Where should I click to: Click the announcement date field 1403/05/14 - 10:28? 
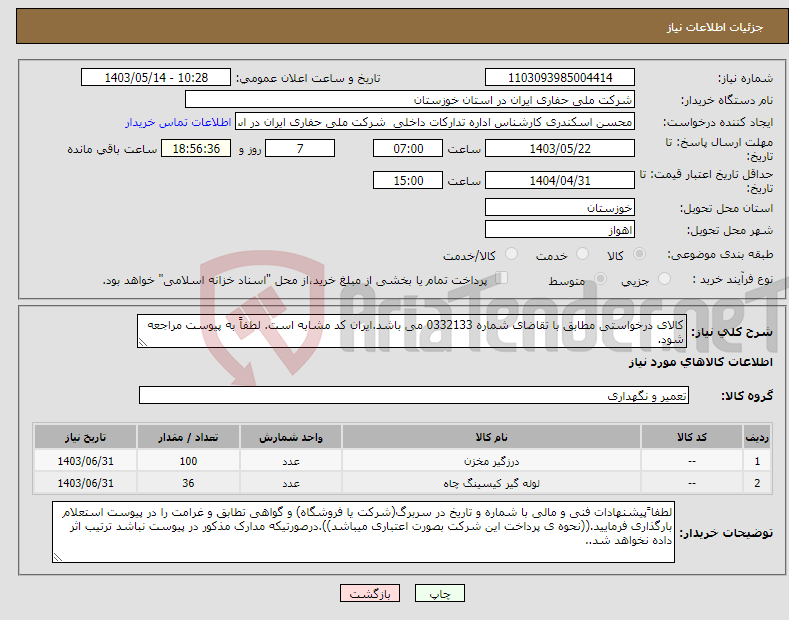coord(156,78)
